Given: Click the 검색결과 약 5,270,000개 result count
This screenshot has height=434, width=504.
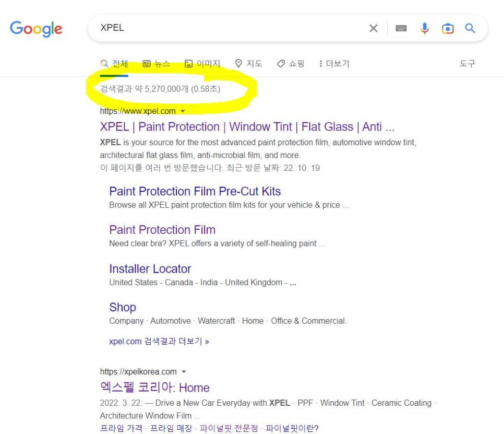Looking at the screenshot, I should pyautogui.click(x=160, y=89).
